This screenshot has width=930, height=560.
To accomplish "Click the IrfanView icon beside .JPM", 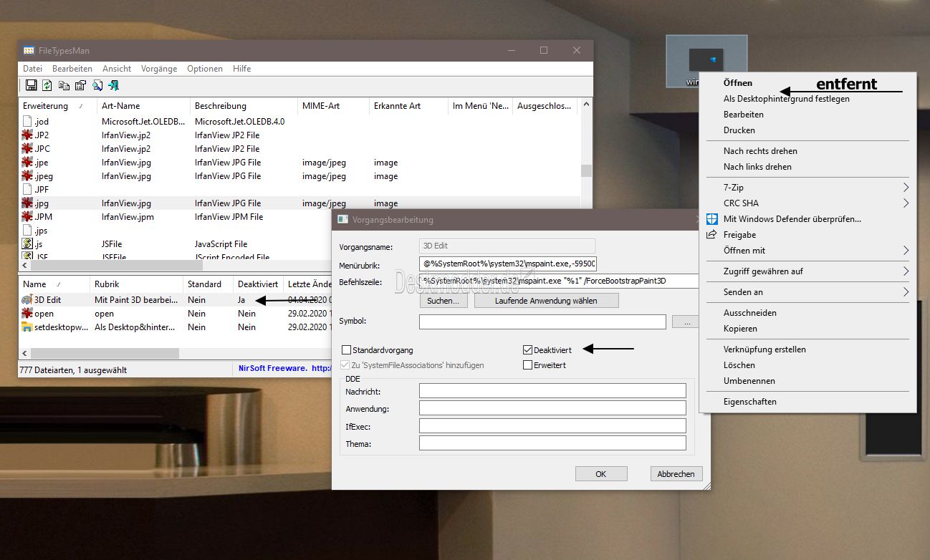I will coord(27,216).
